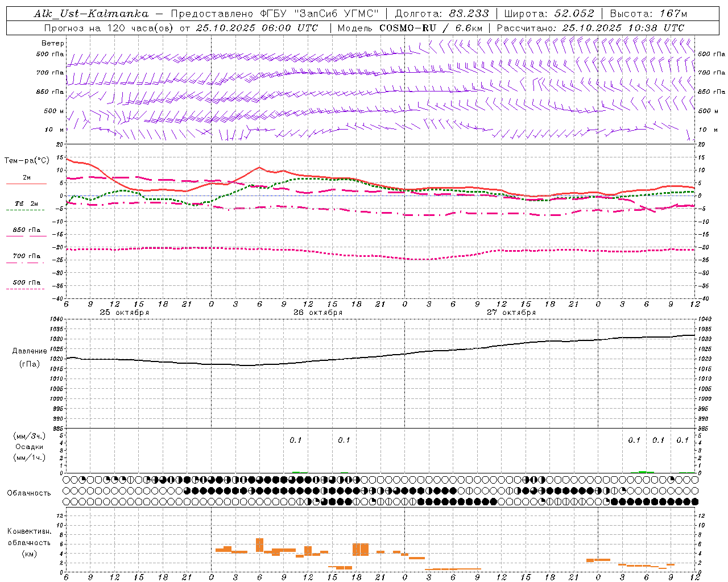Screen dimensions: 728x582
Task: Click the "Облачность" cloud cover label
Action: [29, 493]
